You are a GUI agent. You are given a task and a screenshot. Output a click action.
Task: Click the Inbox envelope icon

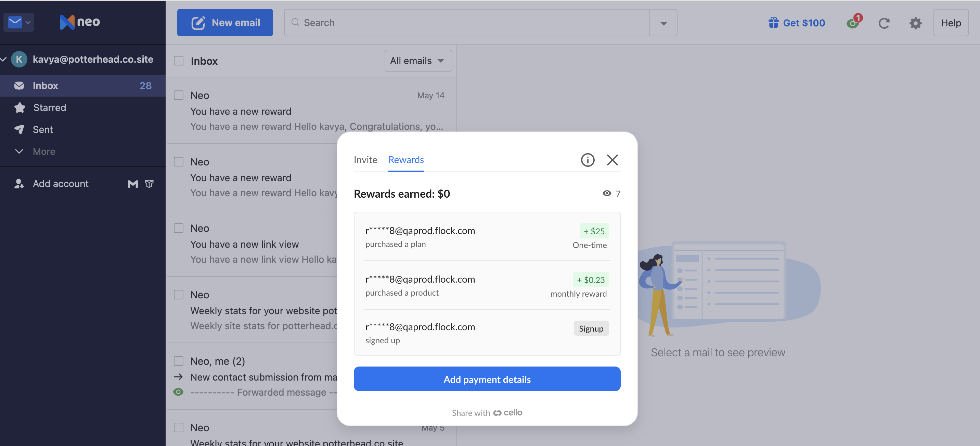click(19, 85)
